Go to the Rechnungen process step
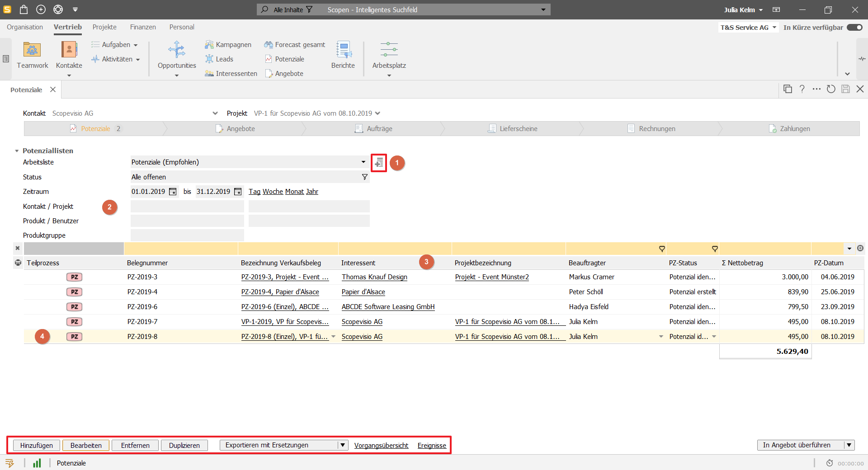This screenshot has height=470, width=868. click(x=651, y=129)
